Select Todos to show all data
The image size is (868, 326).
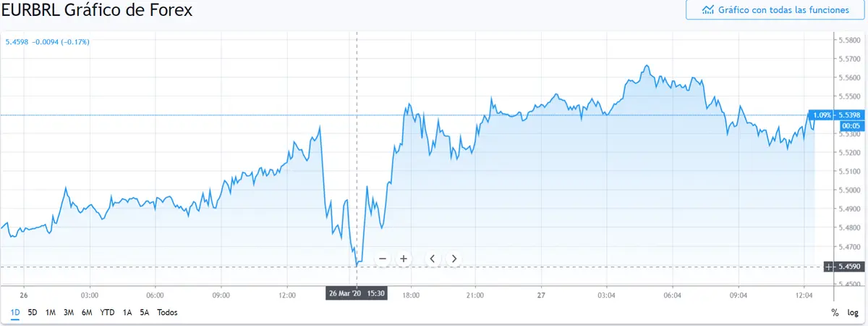pyautogui.click(x=167, y=312)
